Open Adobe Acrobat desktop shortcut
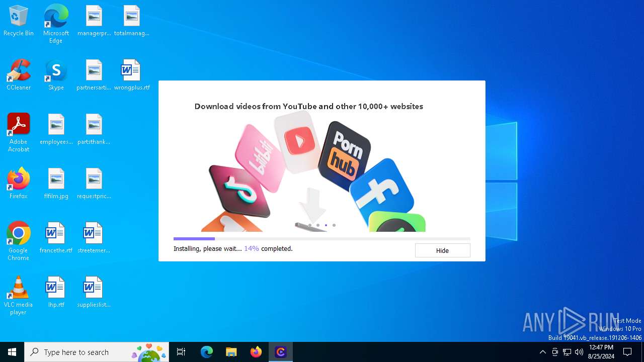Image resolution: width=644 pixels, height=362 pixels. coord(19,133)
